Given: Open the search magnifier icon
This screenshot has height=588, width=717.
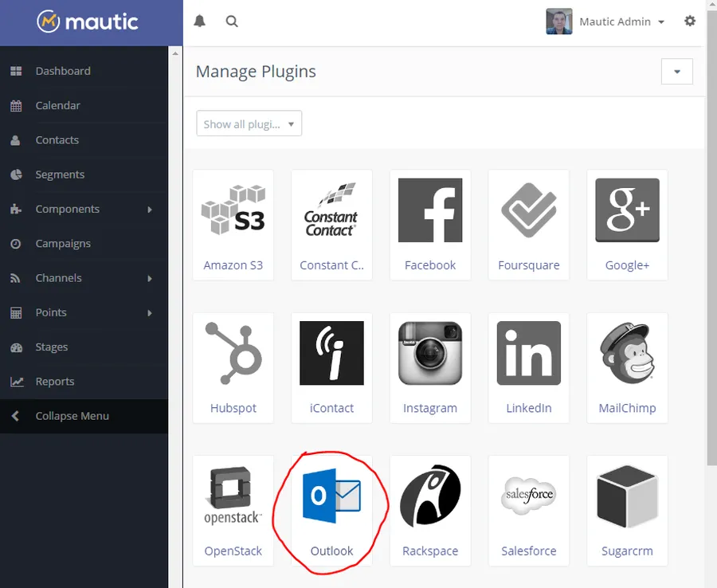Looking at the screenshot, I should pos(233,21).
